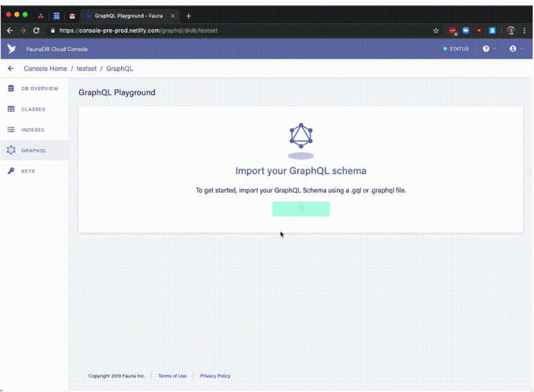Select GraphQL in sidebar

tap(35, 150)
